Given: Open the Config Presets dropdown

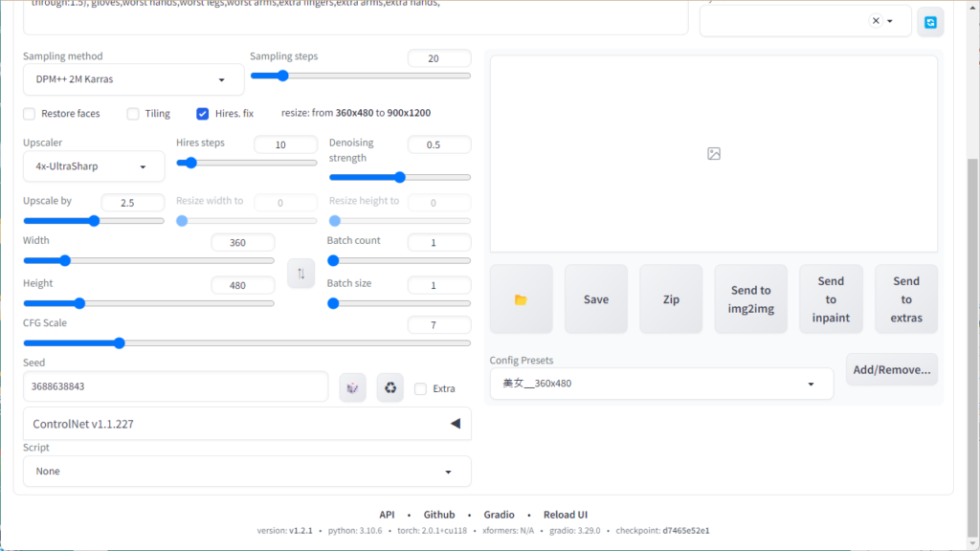Looking at the screenshot, I should coord(660,384).
